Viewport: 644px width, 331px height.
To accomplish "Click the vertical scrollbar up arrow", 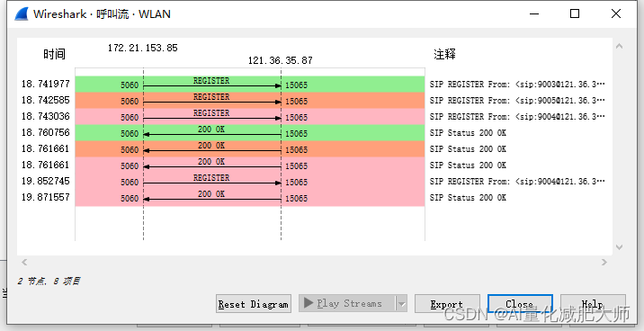I will pos(620,46).
